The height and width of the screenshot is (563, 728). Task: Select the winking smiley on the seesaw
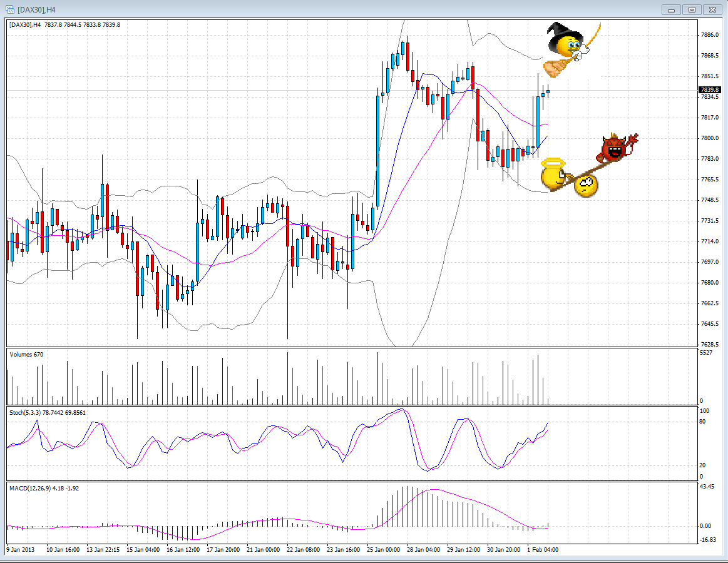pos(585,186)
